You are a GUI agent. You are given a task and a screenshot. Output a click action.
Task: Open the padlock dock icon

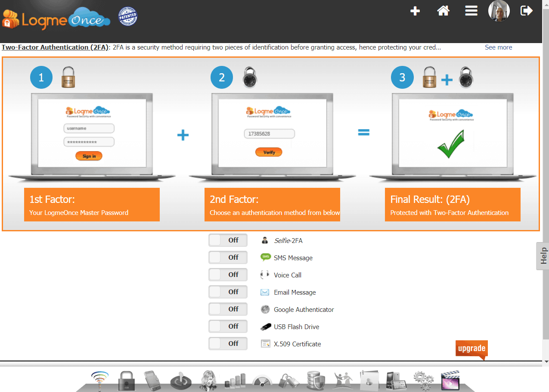127,381
